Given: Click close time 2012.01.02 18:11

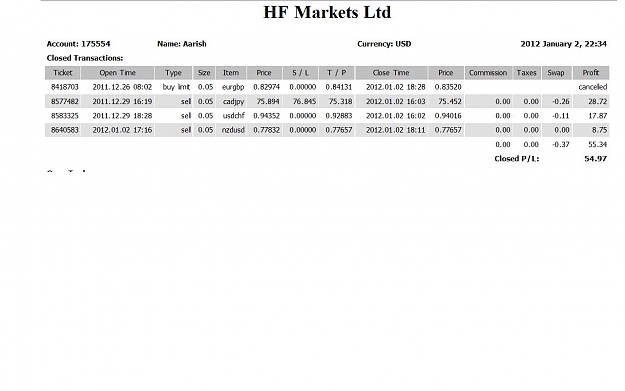Looking at the screenshot, I should coord(396,130).
